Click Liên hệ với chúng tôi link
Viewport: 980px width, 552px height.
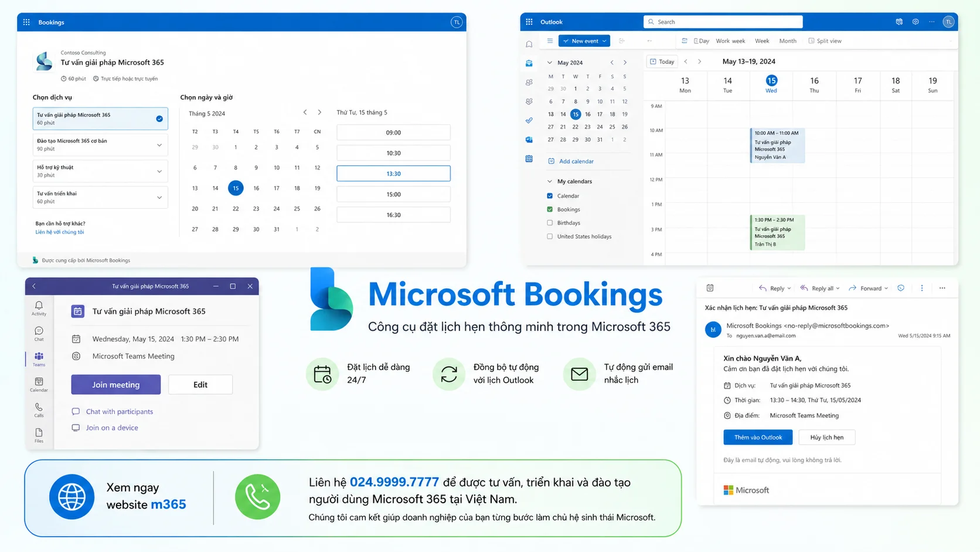[60, 232]
